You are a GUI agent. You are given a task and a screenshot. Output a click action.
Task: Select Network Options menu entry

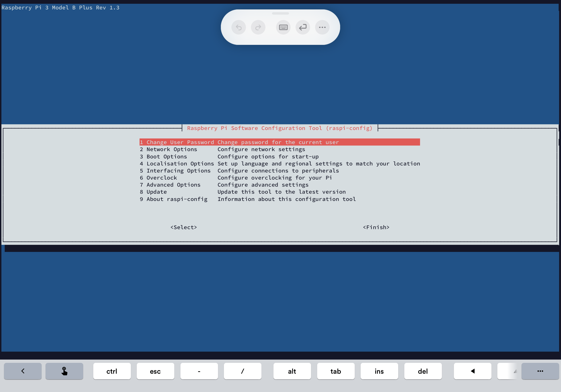click(172, 149)
